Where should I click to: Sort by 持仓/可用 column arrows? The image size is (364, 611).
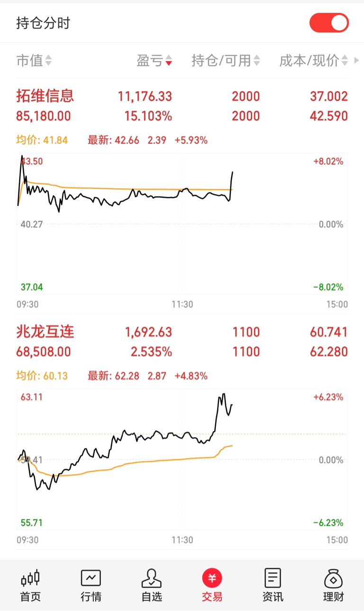[257, 61]
